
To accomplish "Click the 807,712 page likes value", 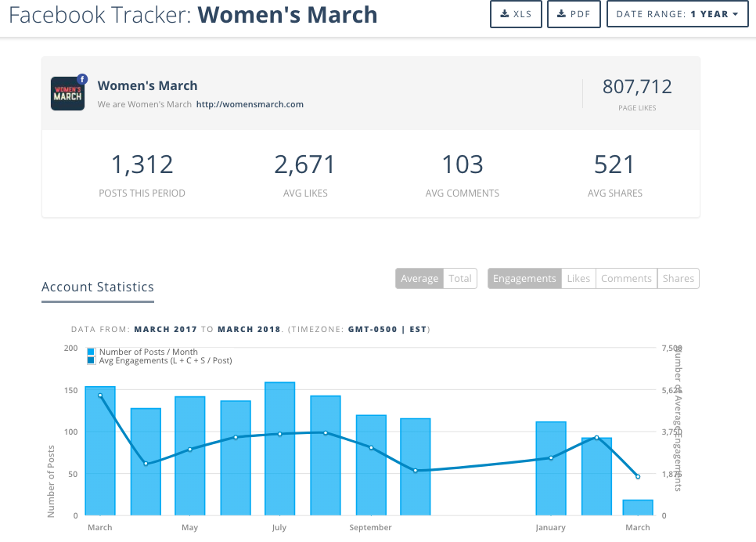I will (x=637, y=87).
